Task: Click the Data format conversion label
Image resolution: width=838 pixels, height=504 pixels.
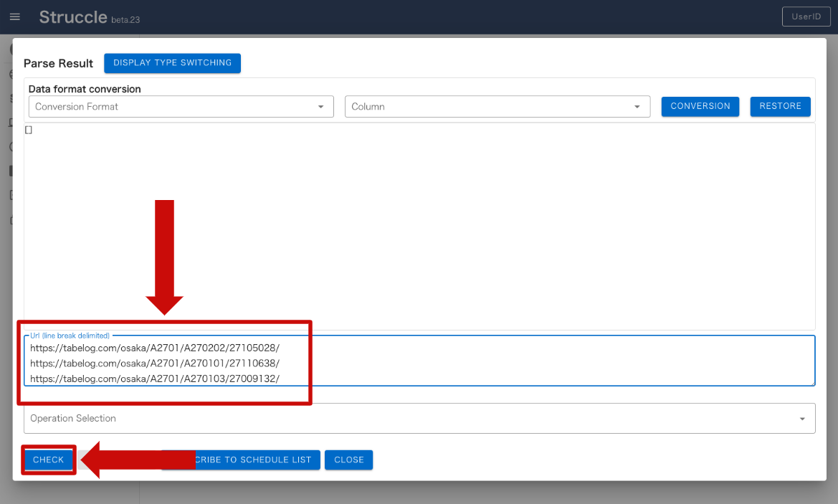Action: [85, 89]
